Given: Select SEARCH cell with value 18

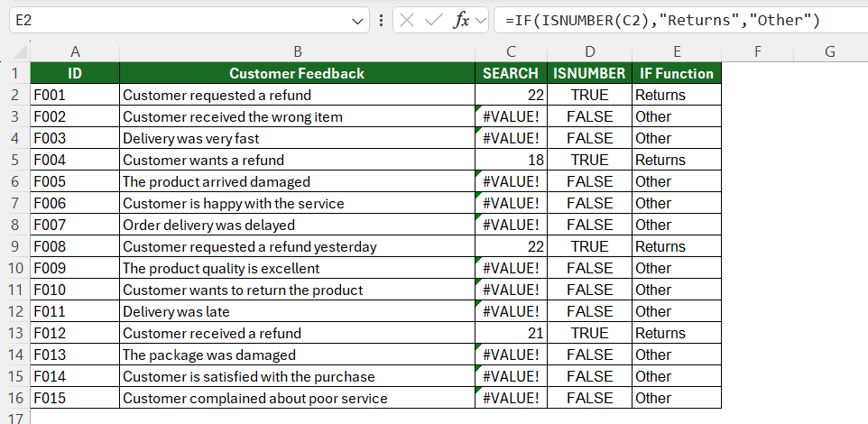Looking at the screenshot, I should point(511,160).
